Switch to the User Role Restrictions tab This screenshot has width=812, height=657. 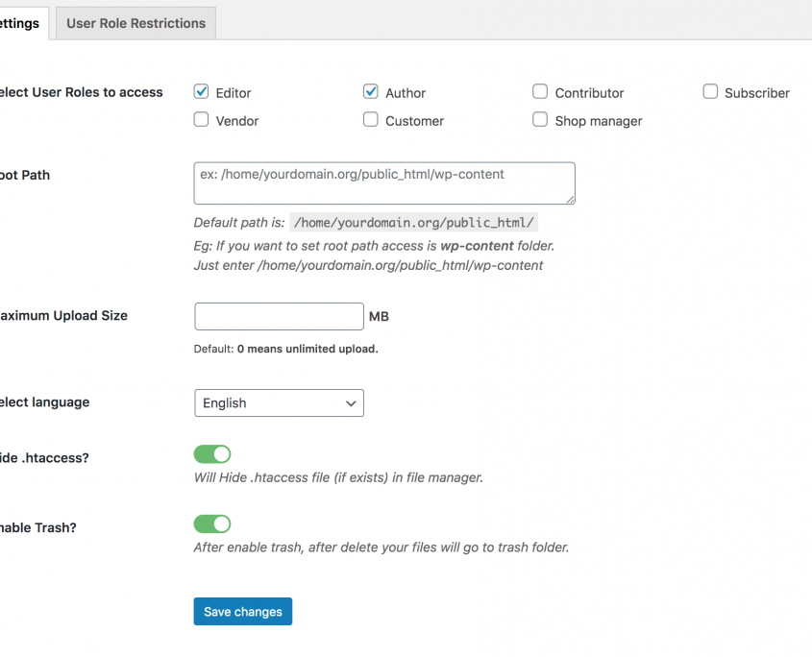[135, 23]
